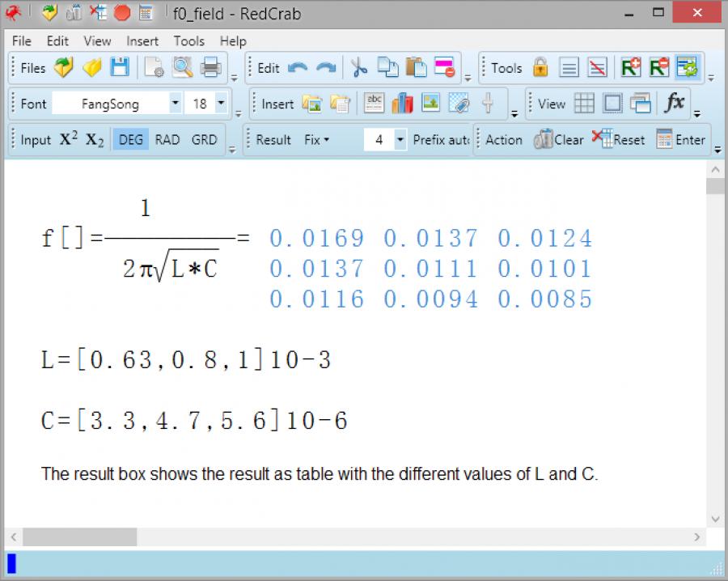Screen dimensions: 728x581
Task: Undo the last action with the blue arrow
Action: pyautogui.click(x=298, y=68)
